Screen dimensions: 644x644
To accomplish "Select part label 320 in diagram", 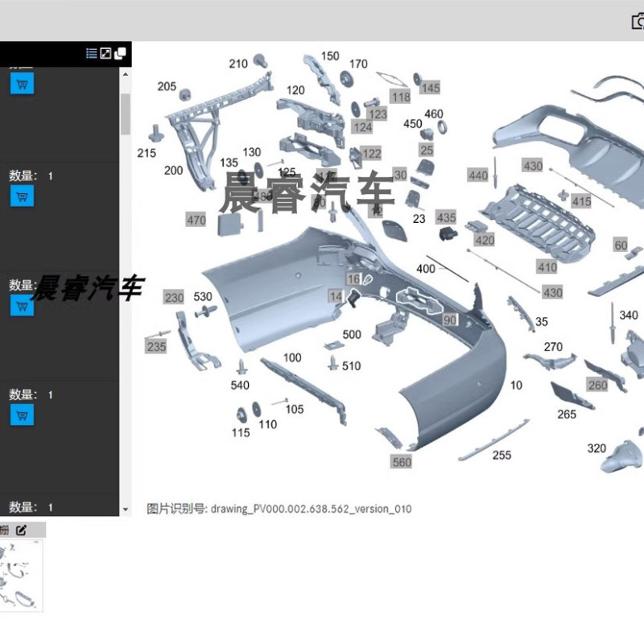I will 597,448.
